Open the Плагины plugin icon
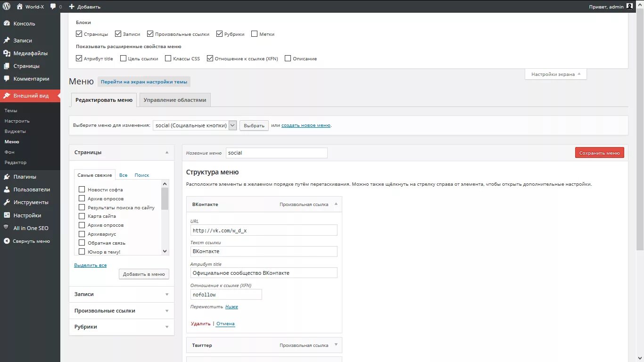The image size is (644, 362). pos(7,177)
